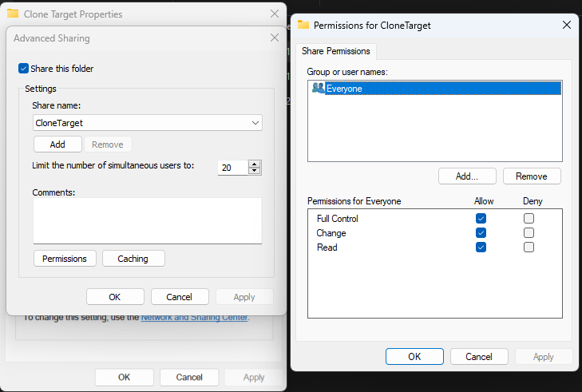582x392 pixels.
Task: Increase simultaneous users limit with up arrow
Action: pos(255,164)
